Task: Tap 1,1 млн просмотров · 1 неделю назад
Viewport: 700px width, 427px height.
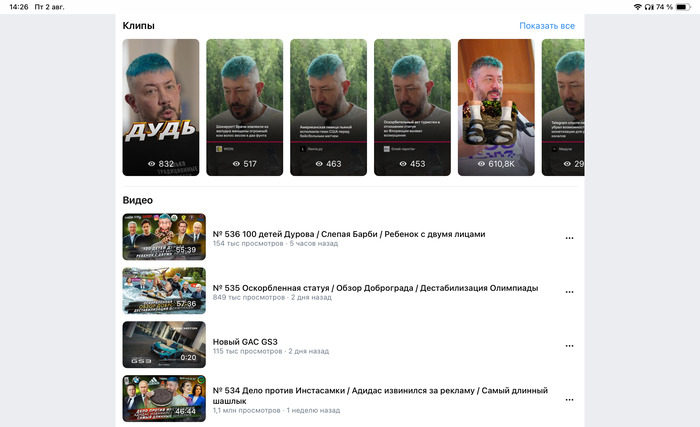Action: click(276, 410)
